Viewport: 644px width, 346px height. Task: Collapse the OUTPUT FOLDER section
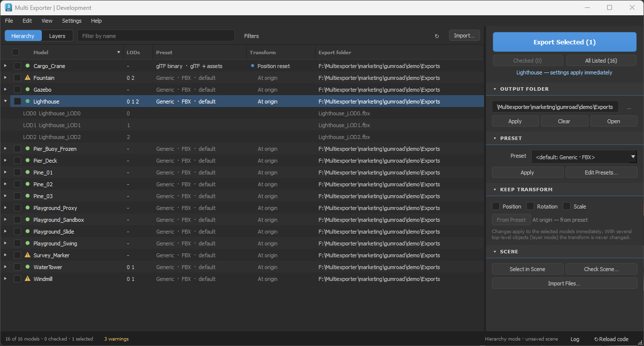(494, 89)
